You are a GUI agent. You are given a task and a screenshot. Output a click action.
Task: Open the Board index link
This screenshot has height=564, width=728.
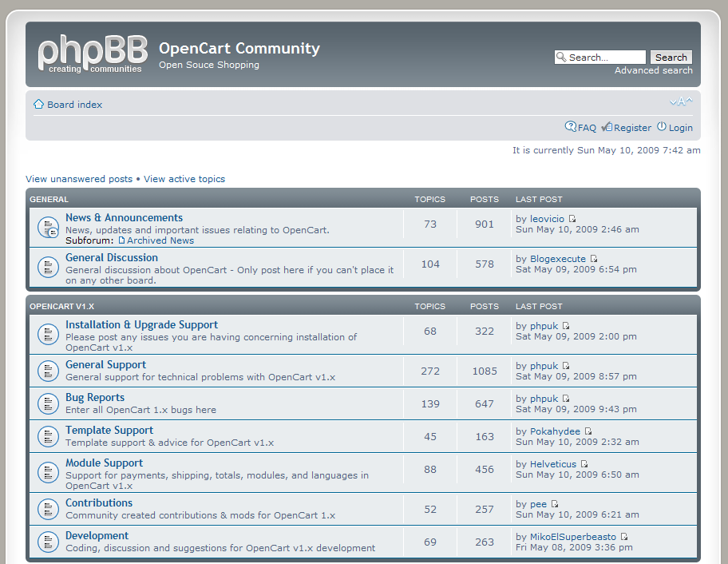[x=74, y=105]
